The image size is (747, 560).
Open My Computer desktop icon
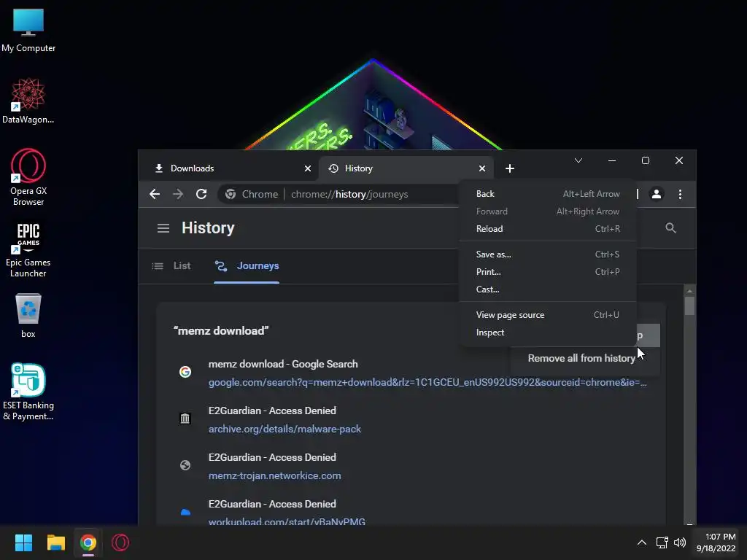28,31
